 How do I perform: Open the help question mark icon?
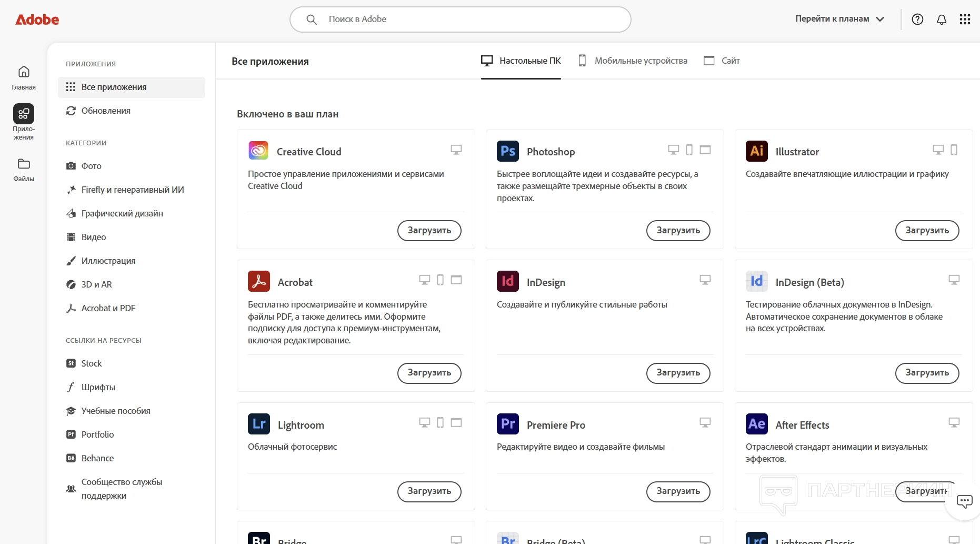917,19
